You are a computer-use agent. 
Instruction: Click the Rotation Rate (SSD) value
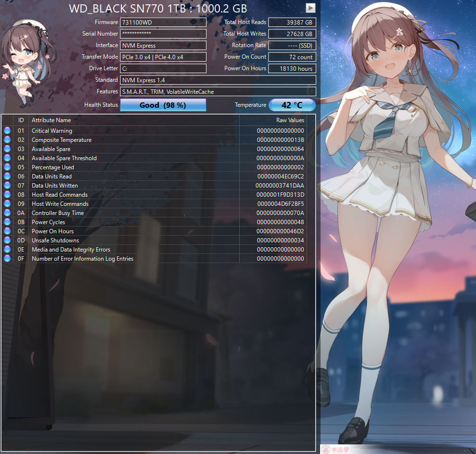[292, 46]
